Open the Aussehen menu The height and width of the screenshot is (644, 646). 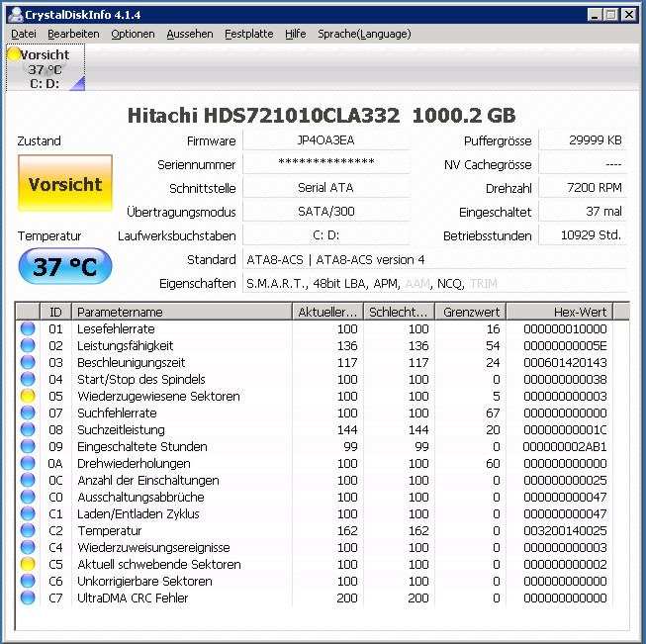click(x=190, y=34)
